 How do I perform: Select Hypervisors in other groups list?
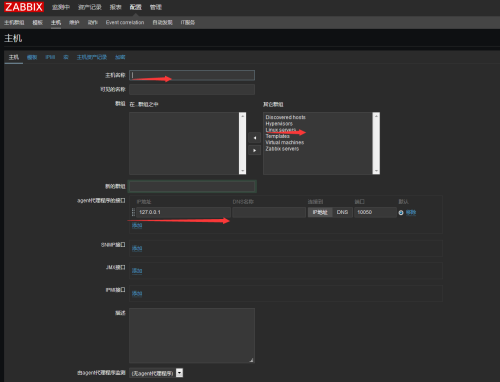click(x=279, y=124)
